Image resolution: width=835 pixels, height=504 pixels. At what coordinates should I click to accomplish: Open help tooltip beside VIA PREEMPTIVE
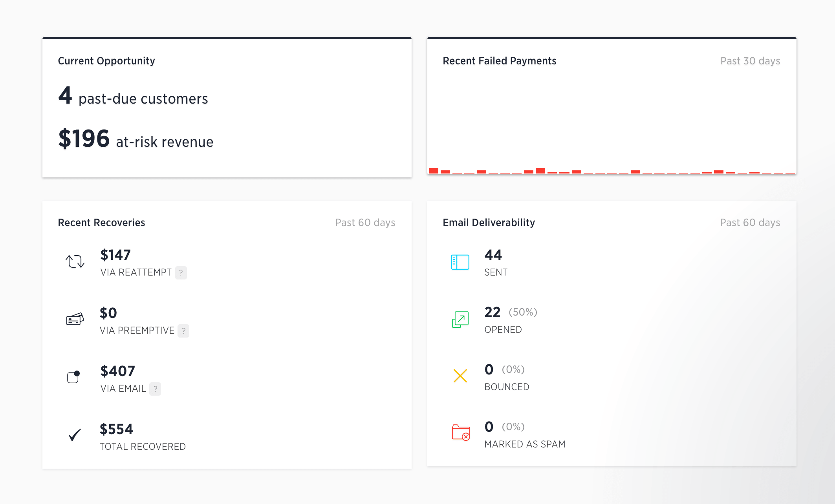(x=183, y=331)
